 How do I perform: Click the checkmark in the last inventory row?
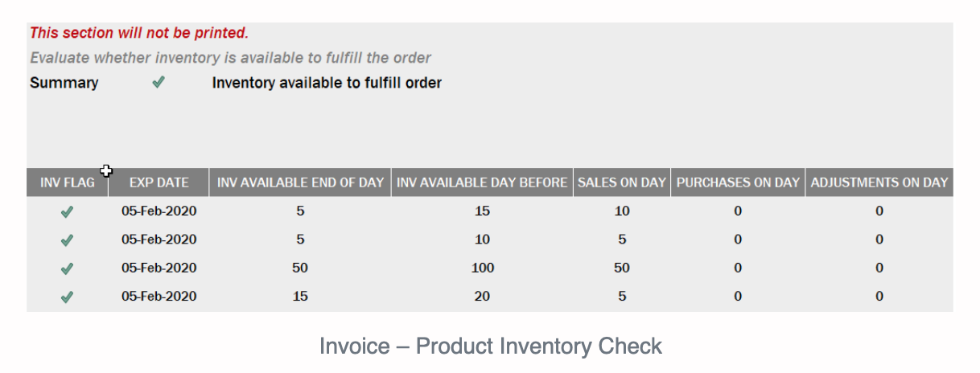[67, 297]
